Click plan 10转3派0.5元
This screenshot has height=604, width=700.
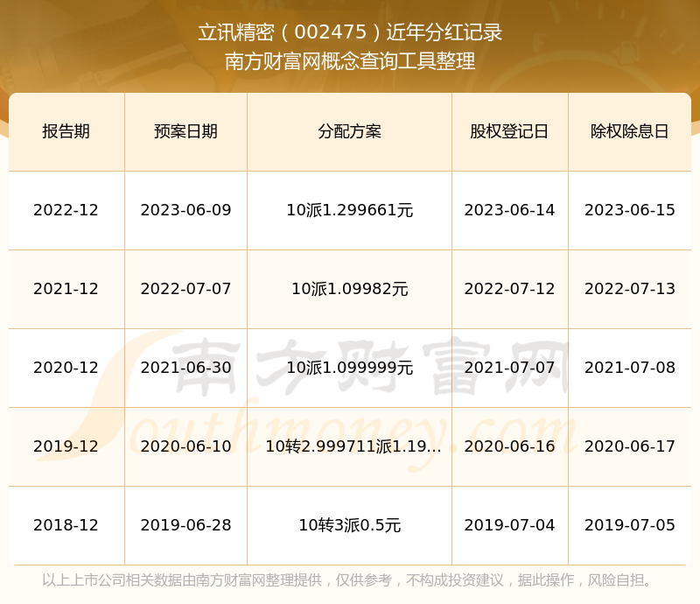tap(349, 524)
